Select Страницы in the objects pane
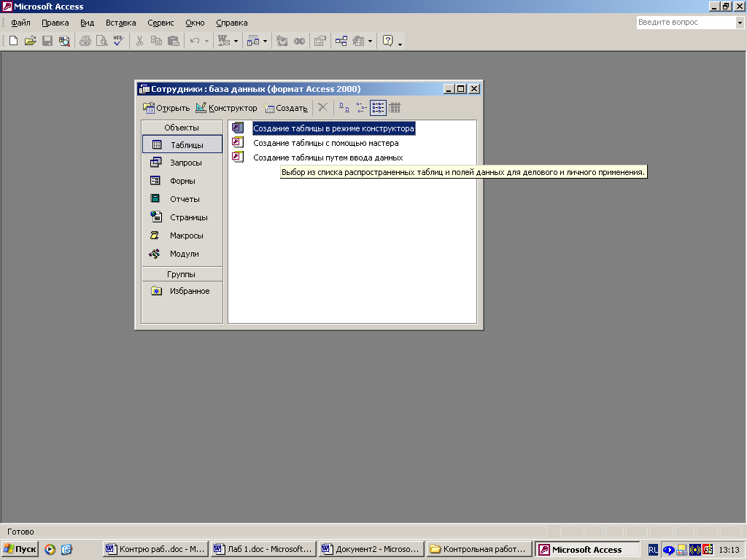 tap(182, 217)
